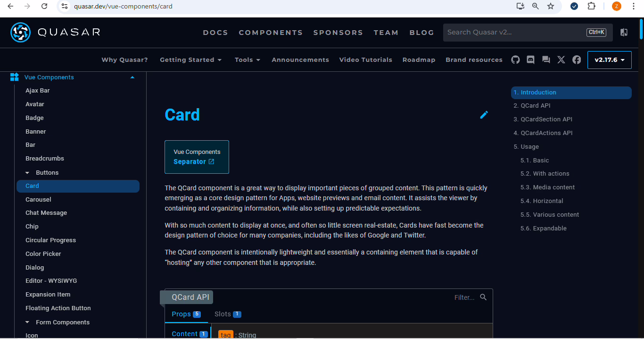Click the pencil icon to edit this page
The width and height of the screenshot is (644, 339).
484,115
